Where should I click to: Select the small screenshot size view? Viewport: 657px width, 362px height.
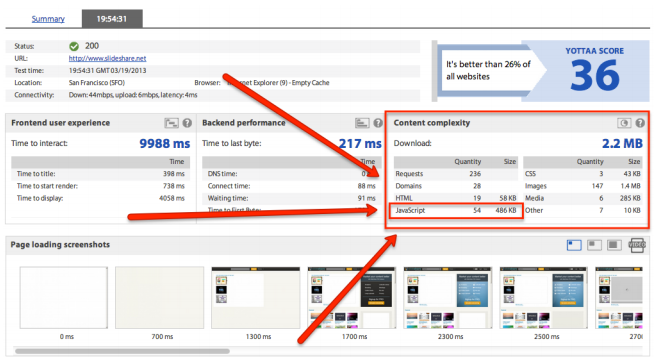574,245
